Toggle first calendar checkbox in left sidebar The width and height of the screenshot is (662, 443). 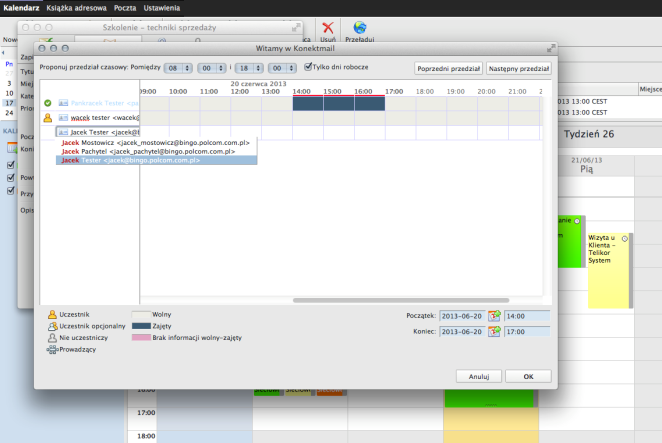(x=11, y=165)
